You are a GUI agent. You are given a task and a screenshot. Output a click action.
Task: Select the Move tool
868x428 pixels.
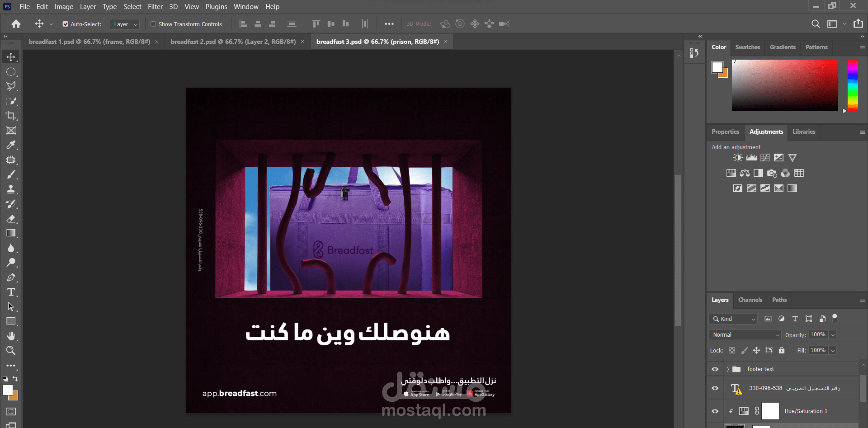tap(11, 57)
